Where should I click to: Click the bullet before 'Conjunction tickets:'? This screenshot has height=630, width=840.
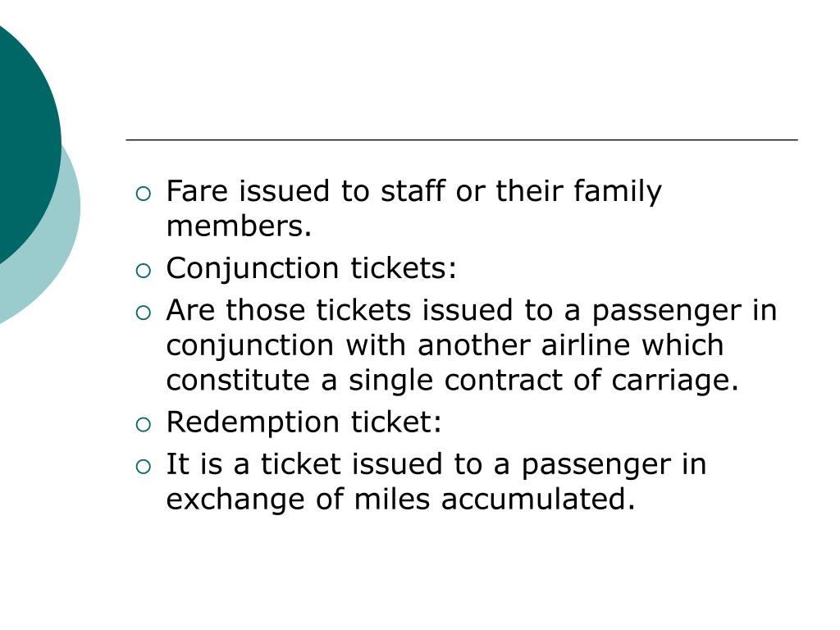[144, 271]
